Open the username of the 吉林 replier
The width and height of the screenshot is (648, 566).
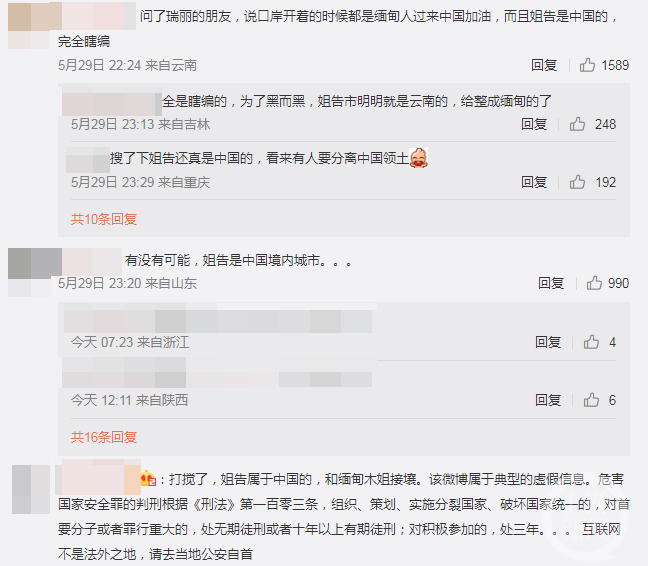point(112,101)
